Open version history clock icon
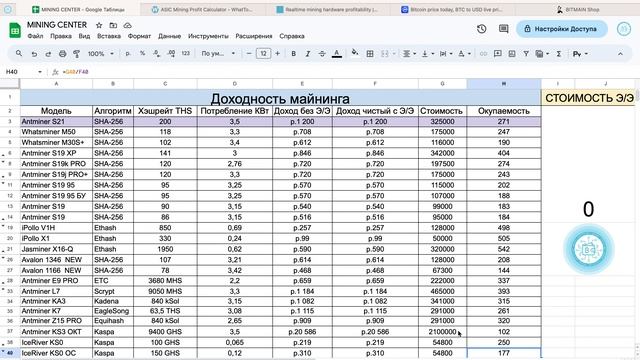This screenshot has height=360, width=640. point(482,29)
